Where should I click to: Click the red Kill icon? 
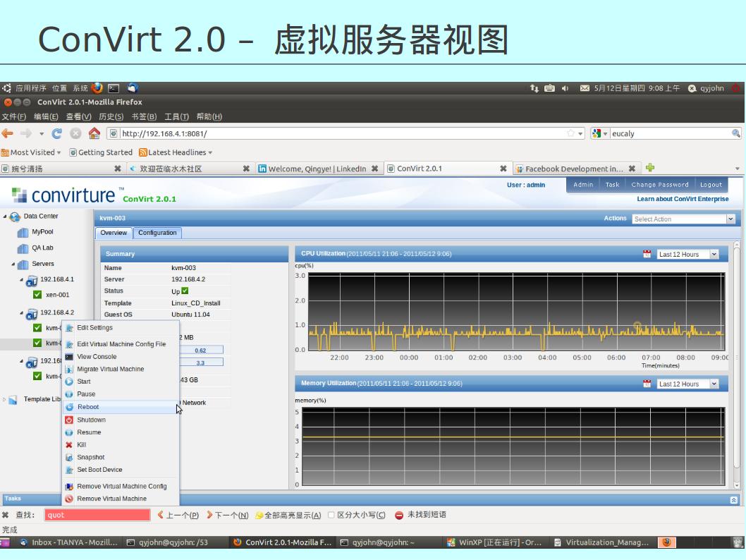coord(69,445)
